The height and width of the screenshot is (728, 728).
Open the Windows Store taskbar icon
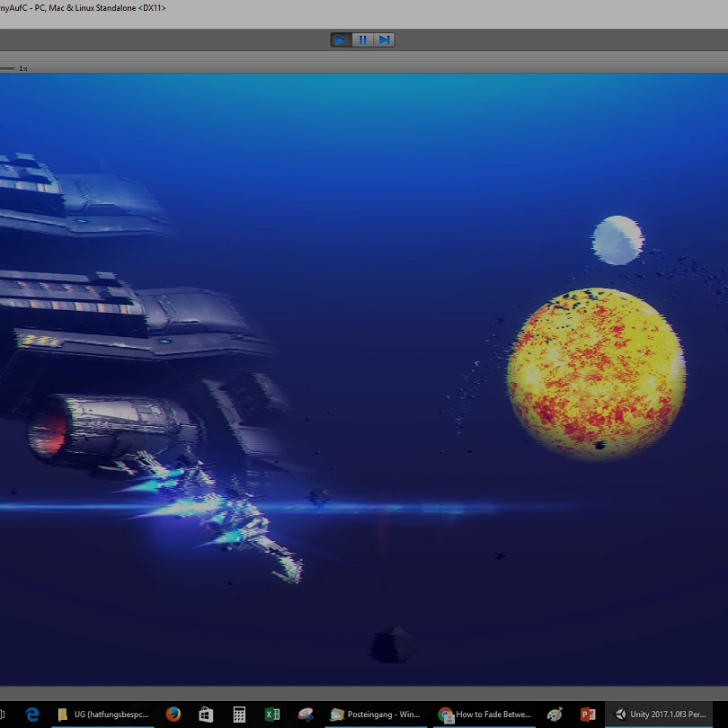[x=206, y=715]
